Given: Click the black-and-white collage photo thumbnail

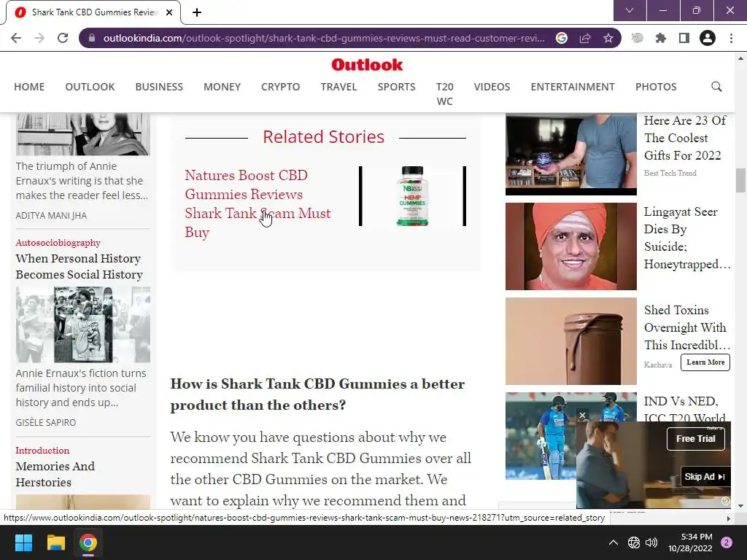Looking at the screenshot, I should click(x=83, y=324).
